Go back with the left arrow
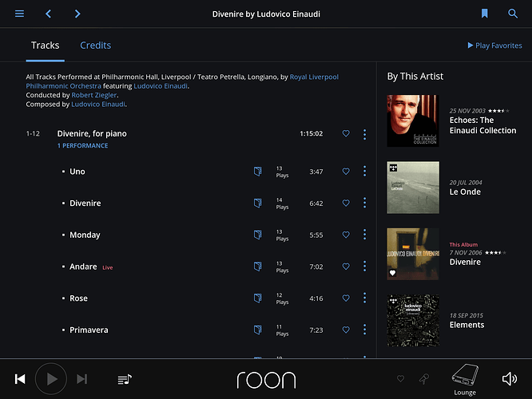532x399 pixels. point(48,14)
